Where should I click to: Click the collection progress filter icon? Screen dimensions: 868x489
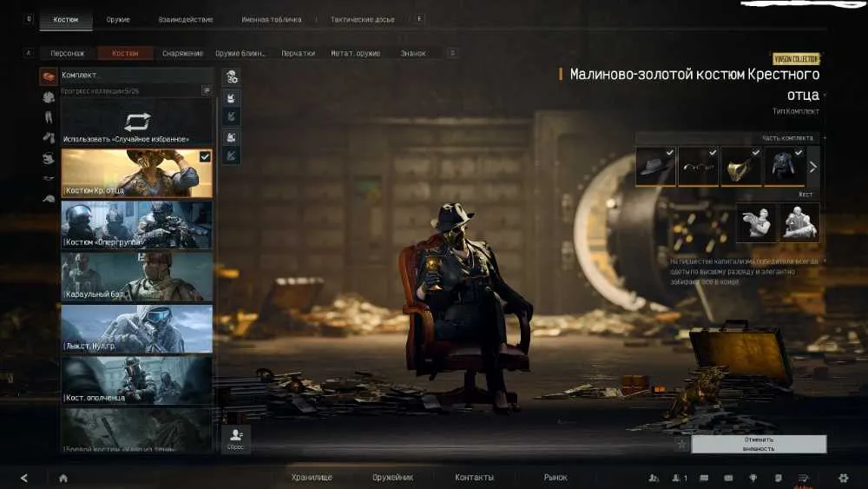(x=207, y=90)
